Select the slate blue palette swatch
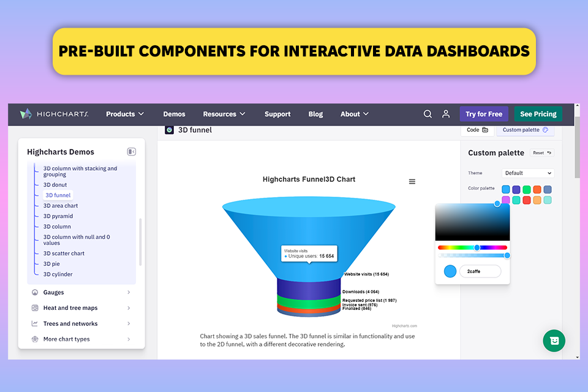This screenshot has height=392, width=588. pos(548,189)
